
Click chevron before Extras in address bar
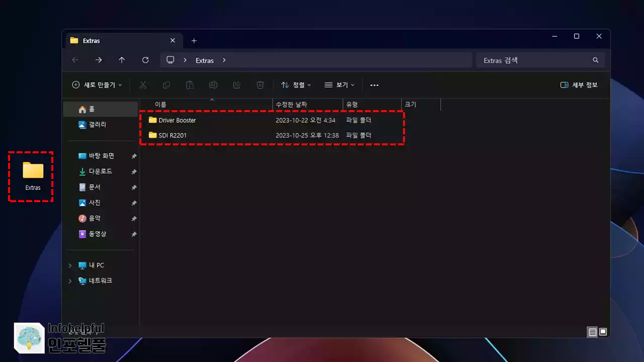[x=185, y=60]
